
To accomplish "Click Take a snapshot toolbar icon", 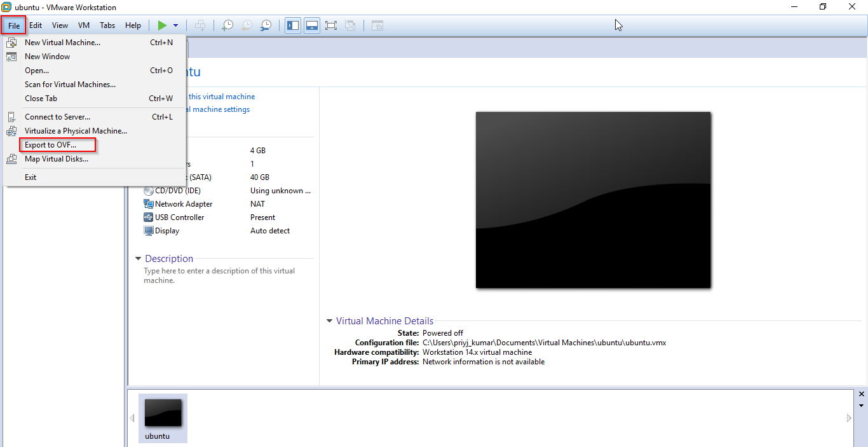I will click(x=227, y=25).
